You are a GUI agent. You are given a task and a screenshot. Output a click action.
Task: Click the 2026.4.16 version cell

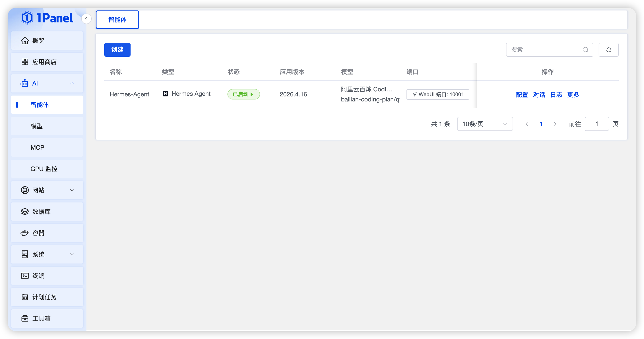293,94
